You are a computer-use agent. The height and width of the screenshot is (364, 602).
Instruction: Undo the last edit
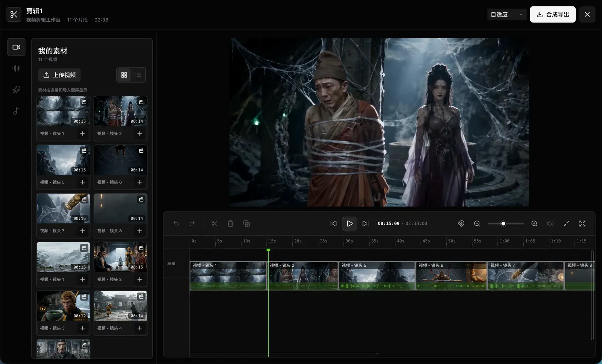click(x=176, y=224)
